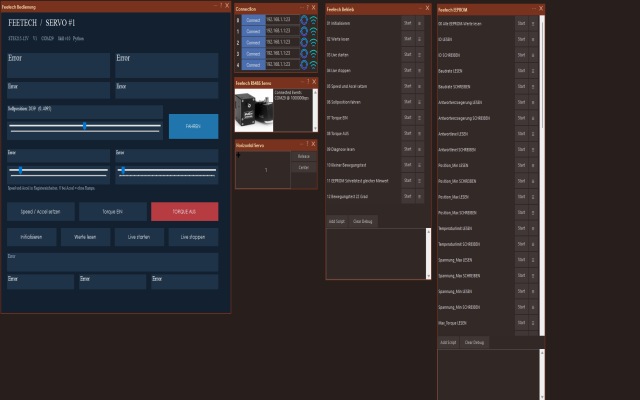Click the red TORQUE AUS button
The width and height of the screenshot is (640, 400).
[x=184, y=211]
